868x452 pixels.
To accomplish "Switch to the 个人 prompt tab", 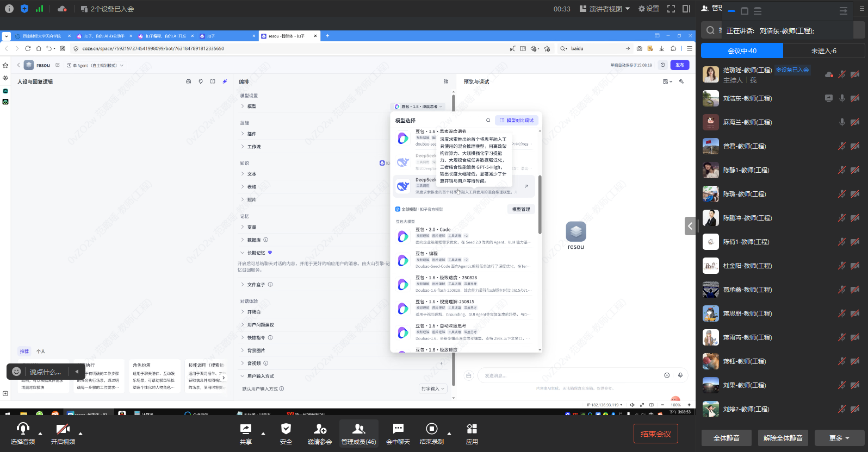I will coord(41,351).
